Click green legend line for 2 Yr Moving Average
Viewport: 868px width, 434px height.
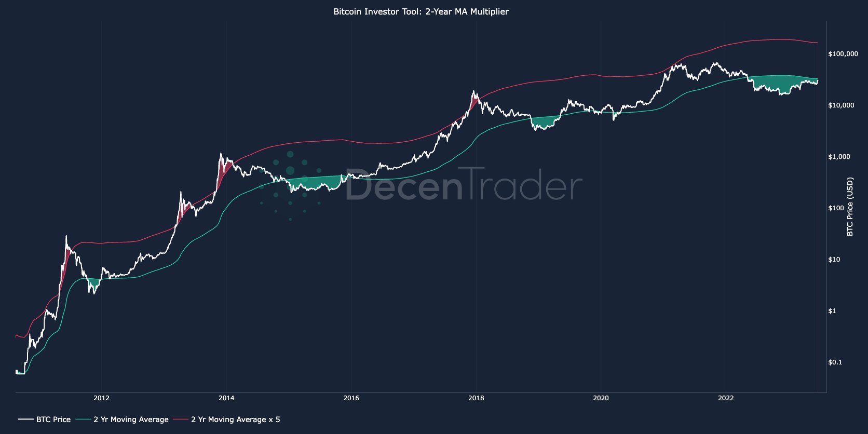(x=83, y=419)
